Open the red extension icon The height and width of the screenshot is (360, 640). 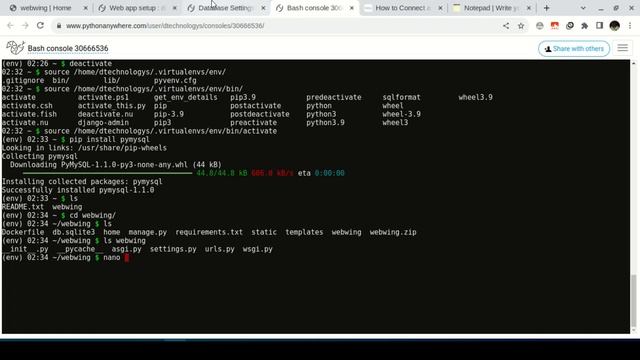pyautogui.click(x=554, y=26)
